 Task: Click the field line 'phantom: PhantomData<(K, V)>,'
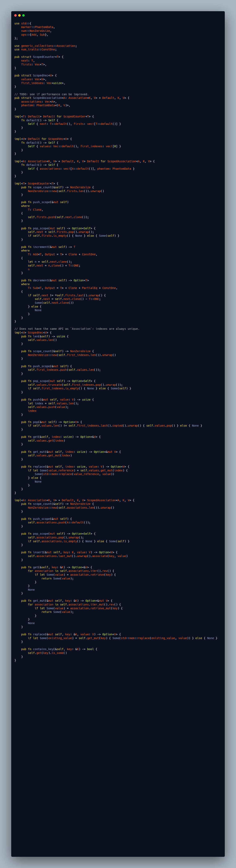46,105
